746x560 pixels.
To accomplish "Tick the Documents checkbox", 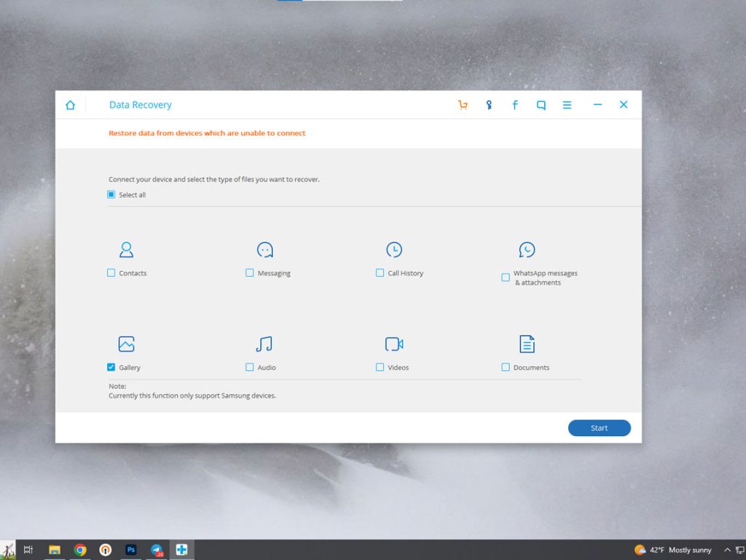I will tap(506, 367).
